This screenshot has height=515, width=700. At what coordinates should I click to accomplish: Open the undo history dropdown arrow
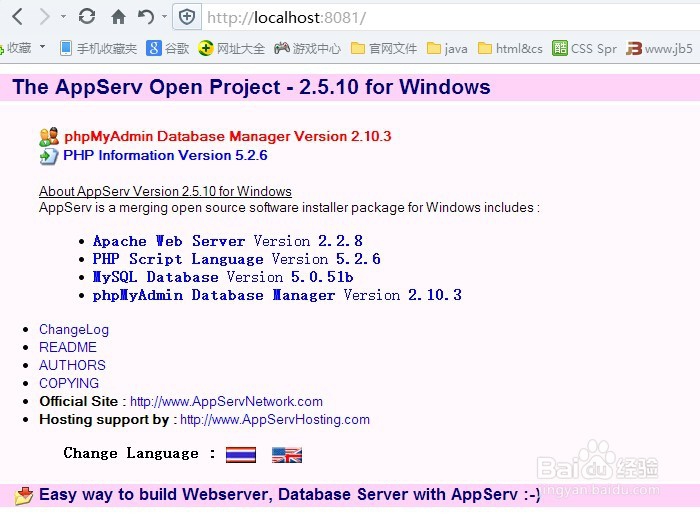click(x=164, y=17)
